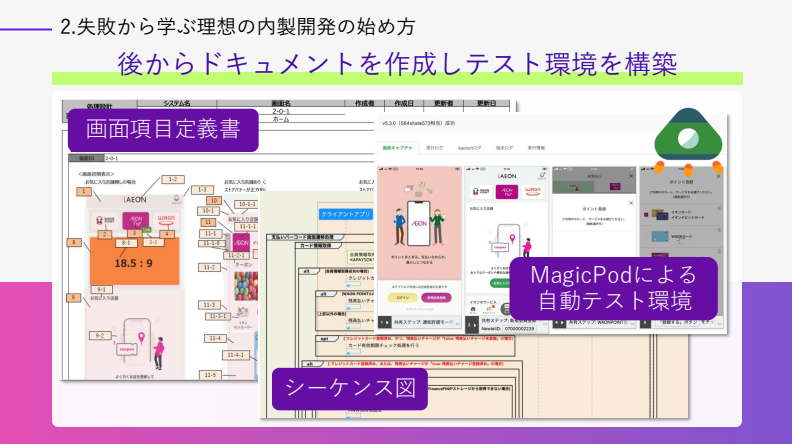The width and height of the screenshot is (792, 444).
Task: Click callout label 11-2
Action: click(209, 267)
